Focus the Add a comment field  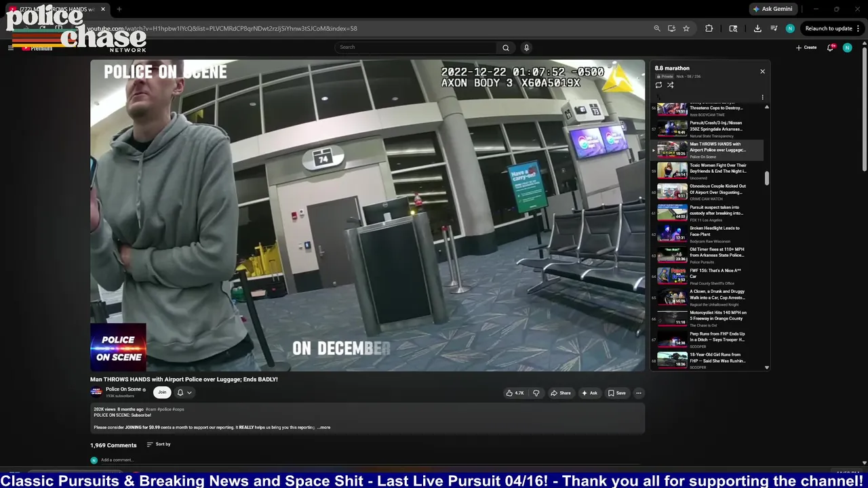coord(370,460)
